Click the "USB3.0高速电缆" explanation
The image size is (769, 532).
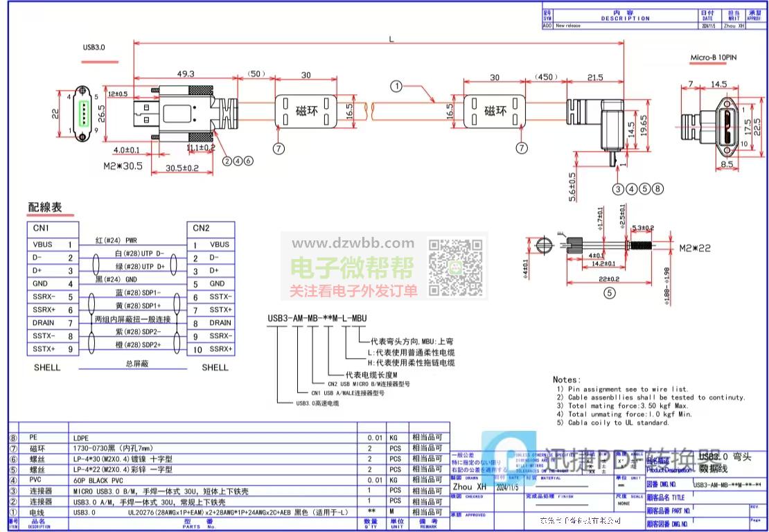(317, 403)
